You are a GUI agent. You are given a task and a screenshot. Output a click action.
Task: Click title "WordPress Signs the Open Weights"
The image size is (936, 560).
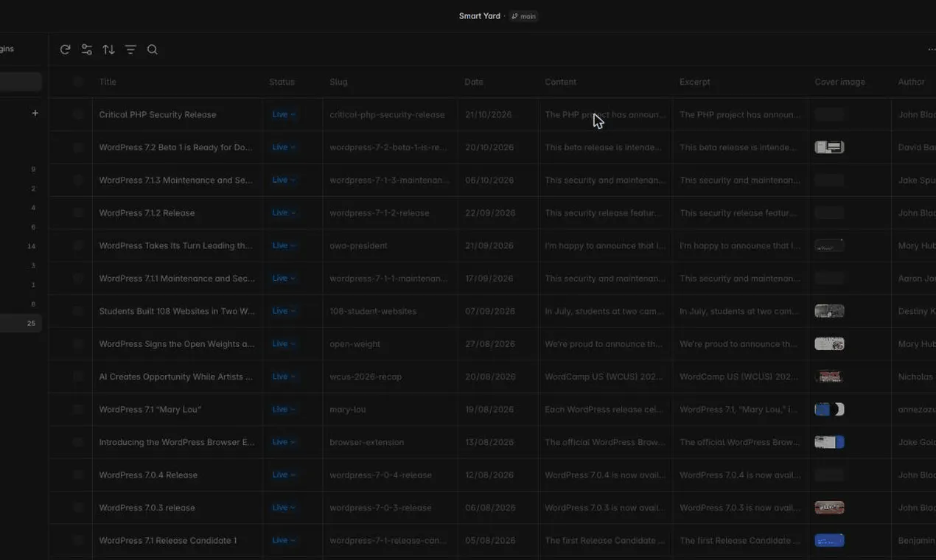tap(177, 344)
